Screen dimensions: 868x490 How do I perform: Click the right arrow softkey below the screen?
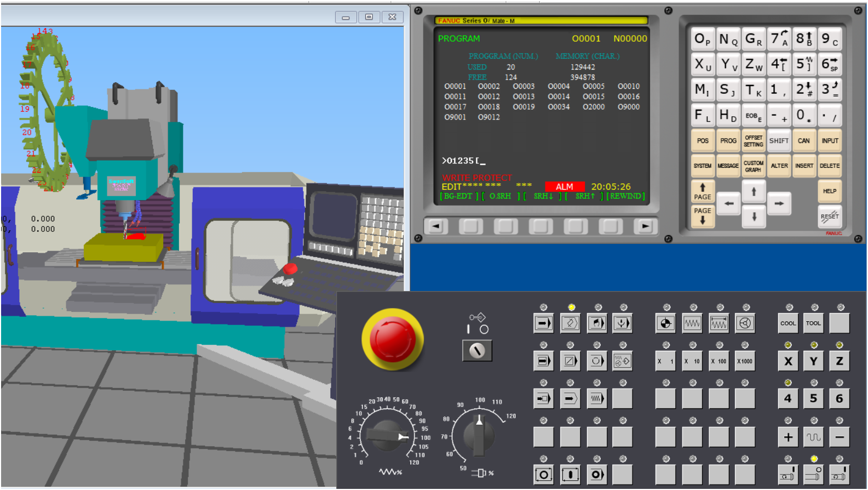[x=645, y=226]
